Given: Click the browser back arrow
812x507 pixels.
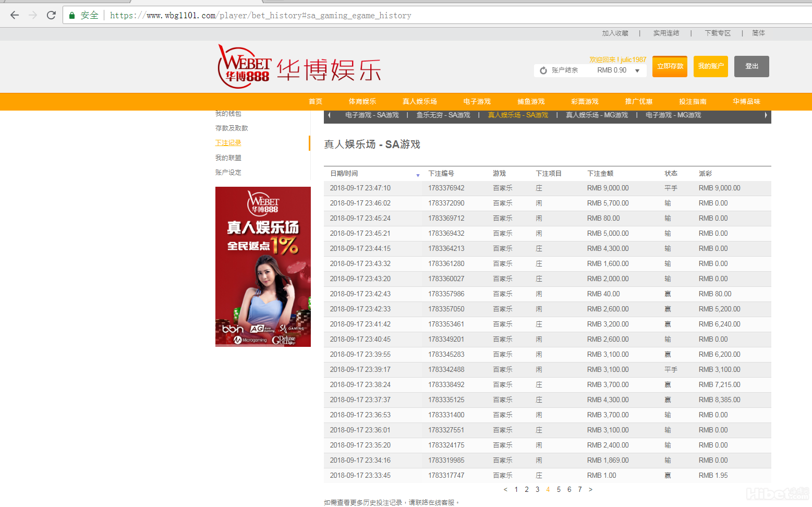Looking at the screenshot, I should coord(15,15).
